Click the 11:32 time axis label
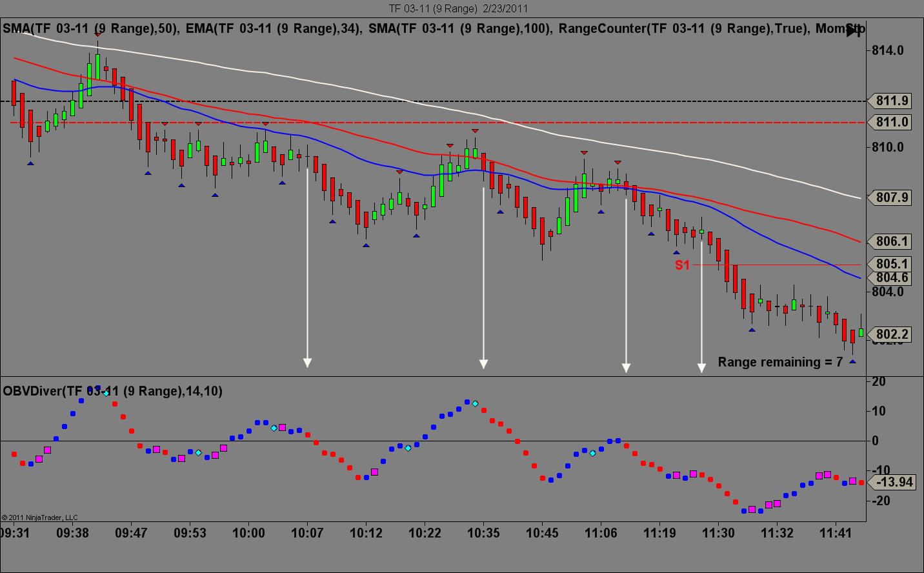Screen dimensions: 924x573 click(x=777, y=534)
